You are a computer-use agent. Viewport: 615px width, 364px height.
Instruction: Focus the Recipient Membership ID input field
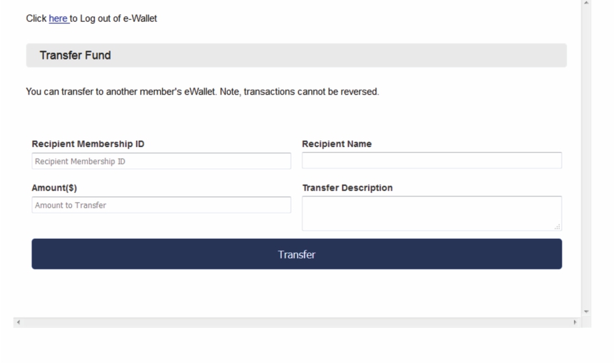click(x=161, y=161)
